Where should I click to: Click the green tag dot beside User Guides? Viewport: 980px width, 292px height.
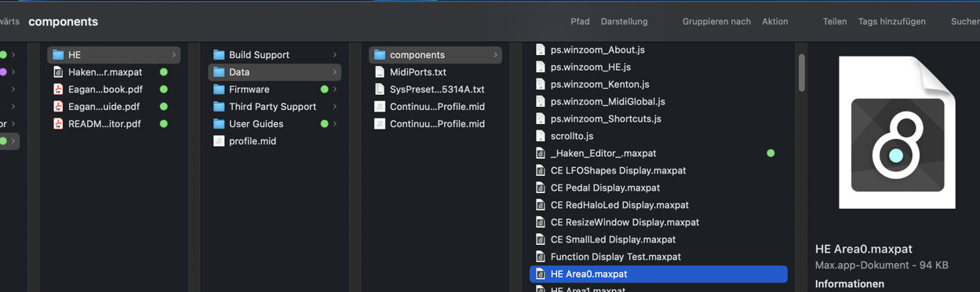pos(324,124)
